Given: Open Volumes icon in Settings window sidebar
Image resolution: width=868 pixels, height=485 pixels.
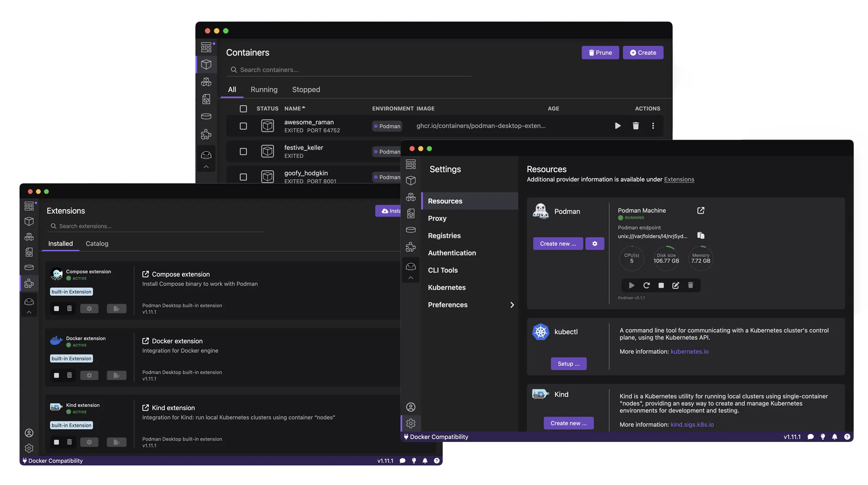Looking at the screenshot, I should (410, 230).
